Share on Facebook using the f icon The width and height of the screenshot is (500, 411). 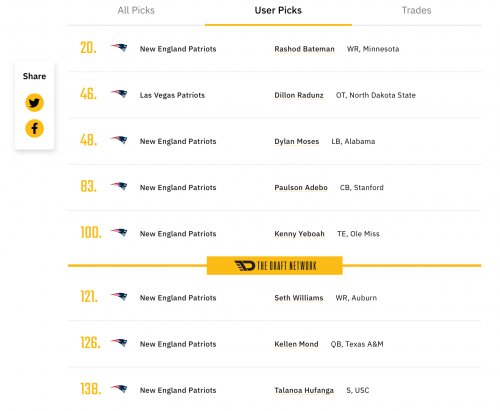coord(34,128)
